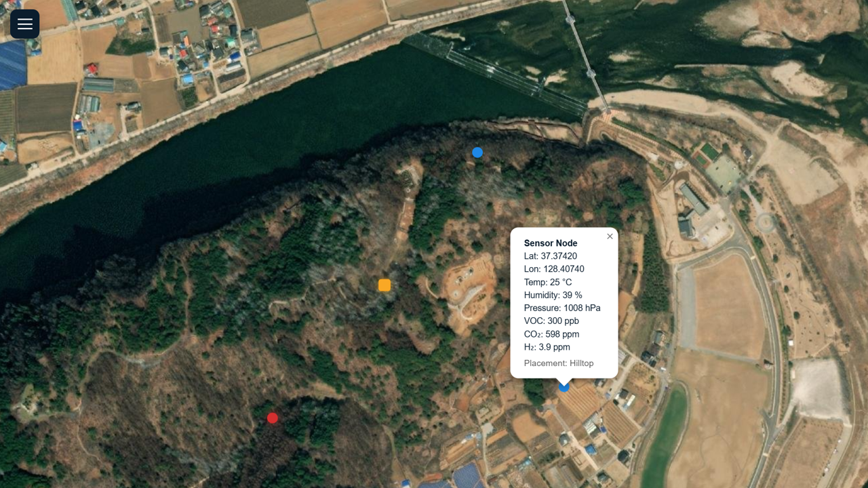Click the circular roundabout on the map
Viewport: 868px width, 488px height.
[766, 223]
